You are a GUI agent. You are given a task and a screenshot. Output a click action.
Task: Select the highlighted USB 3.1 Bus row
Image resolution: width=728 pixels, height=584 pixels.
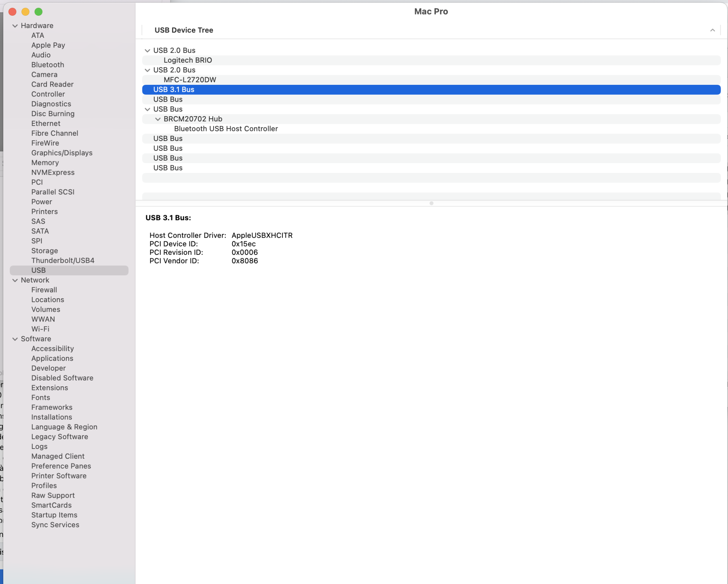click(174, 90)
